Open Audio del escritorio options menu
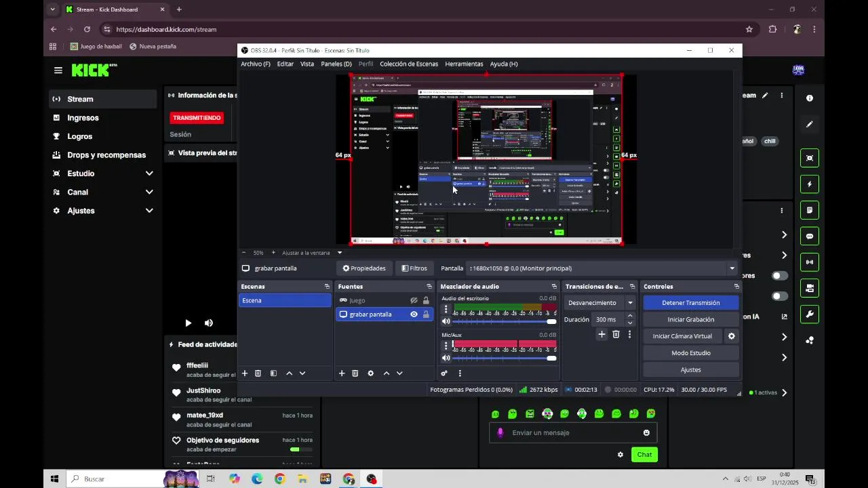This screenshot has height=488, width=868. click(446, 309)
